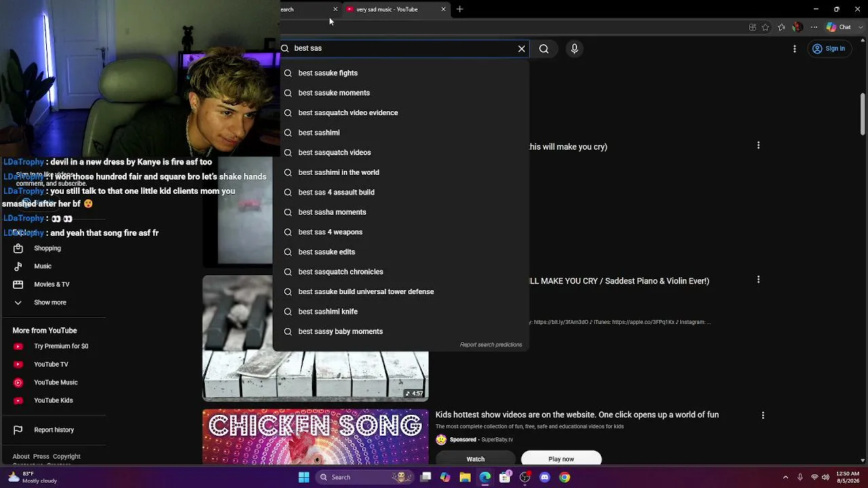Image resolution: width=868 pixels, height=488 pixels.
Task: Close the first browser tab ending in 'earch'
Action: point(335,9)
